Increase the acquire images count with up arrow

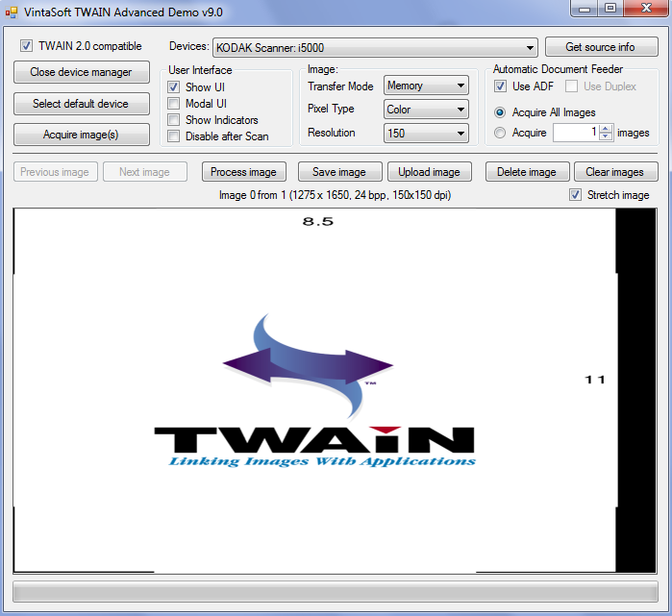click(x=605, y=129)
